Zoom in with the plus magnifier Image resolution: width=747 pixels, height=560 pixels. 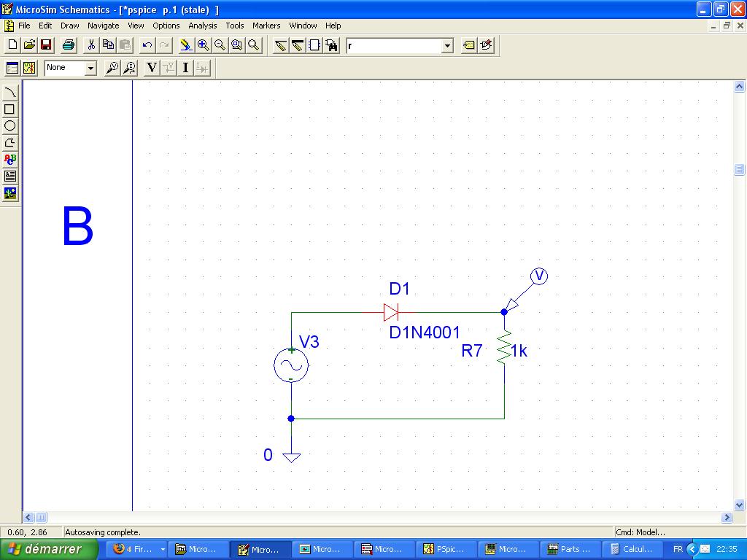203,45
